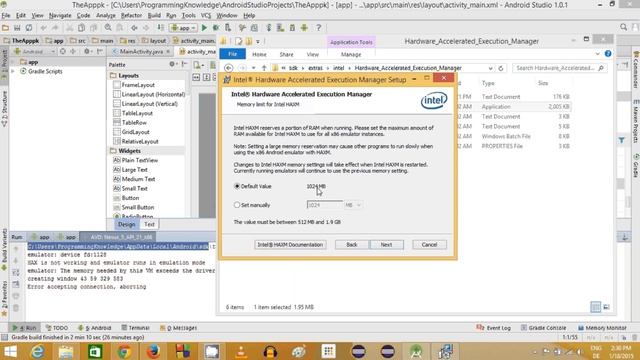Click the Explorer File ribbon tab
Image resolution: width=640 pixels, height=360 pixels.
[x=232, y=54]
